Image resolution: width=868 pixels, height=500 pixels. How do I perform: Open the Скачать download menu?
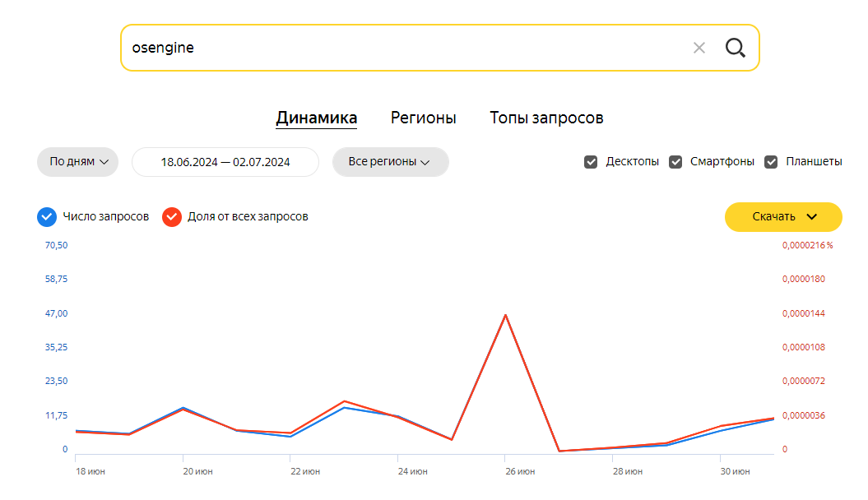pyautogui.click(x=783, y=217)
